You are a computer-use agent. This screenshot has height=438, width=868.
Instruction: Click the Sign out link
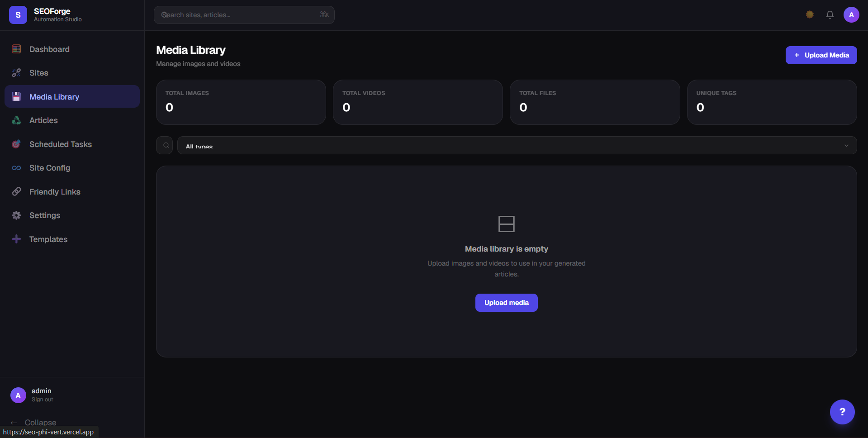(43, 400)
